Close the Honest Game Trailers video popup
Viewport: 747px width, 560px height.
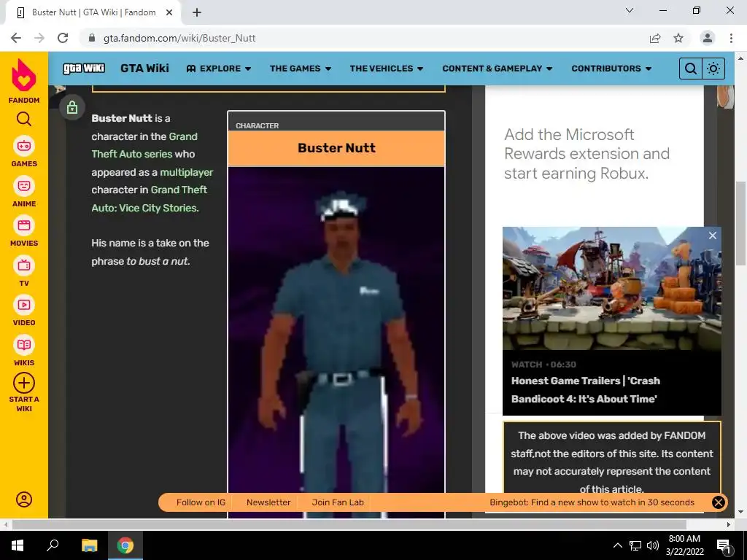(712, 236)
